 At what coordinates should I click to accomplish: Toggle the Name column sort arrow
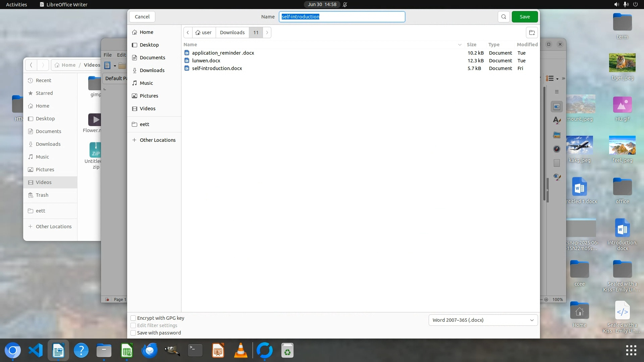[460, 45]
